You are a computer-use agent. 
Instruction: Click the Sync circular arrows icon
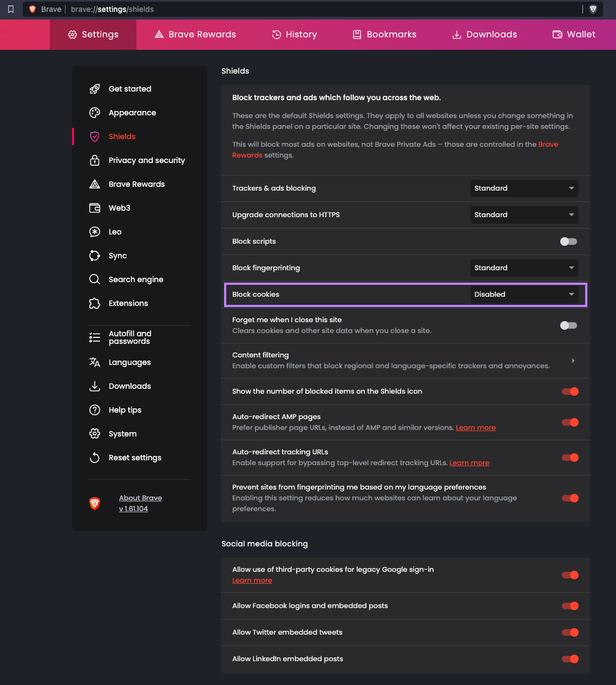(95, 256)
